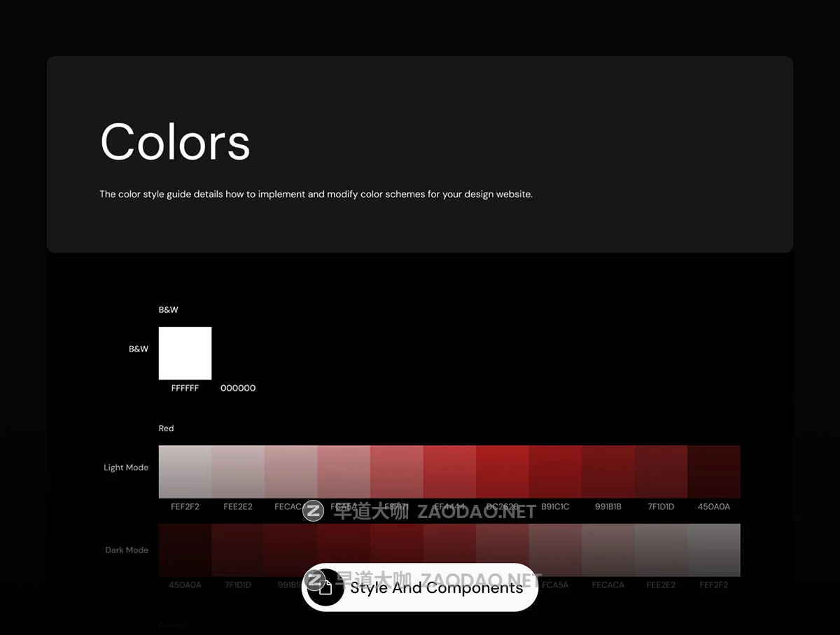Click the Red palette section label
Viewport: 840px width, 635px height.
coord(166,428)
